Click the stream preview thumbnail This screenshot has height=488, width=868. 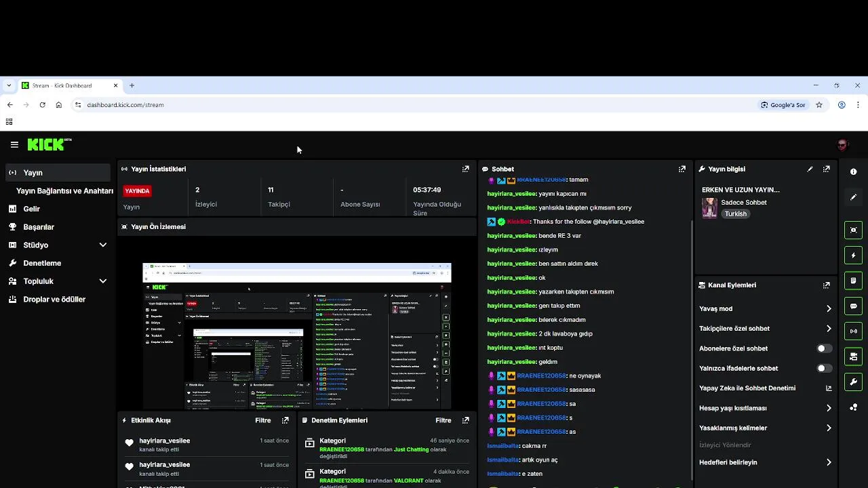coord(297,336)
